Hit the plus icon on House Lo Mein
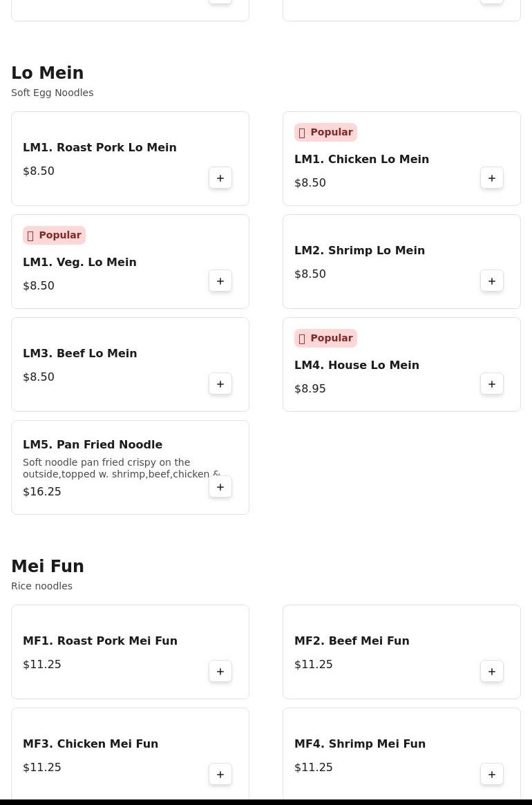The image size is (532, 805). click(492, 384)
